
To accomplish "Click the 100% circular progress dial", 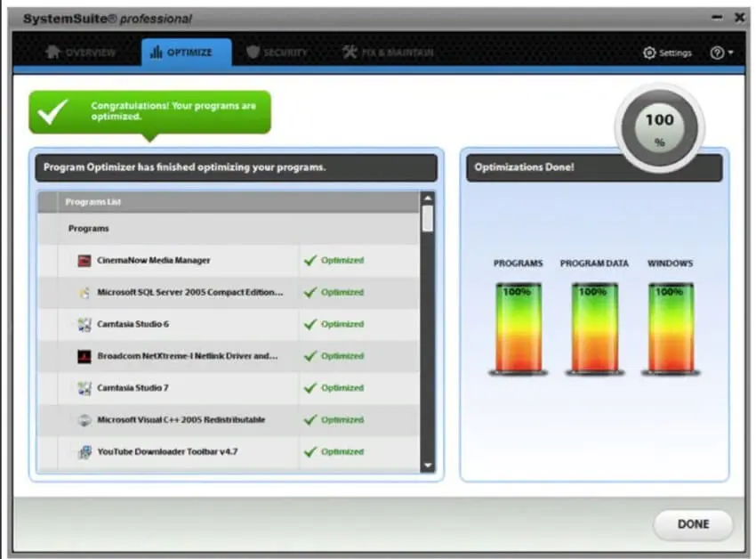I will tap(660, 128).
